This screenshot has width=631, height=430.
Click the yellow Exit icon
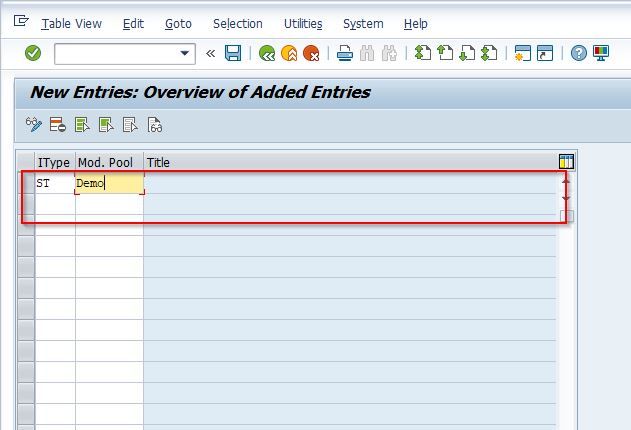pyautogui.click(x=289, y=53)
